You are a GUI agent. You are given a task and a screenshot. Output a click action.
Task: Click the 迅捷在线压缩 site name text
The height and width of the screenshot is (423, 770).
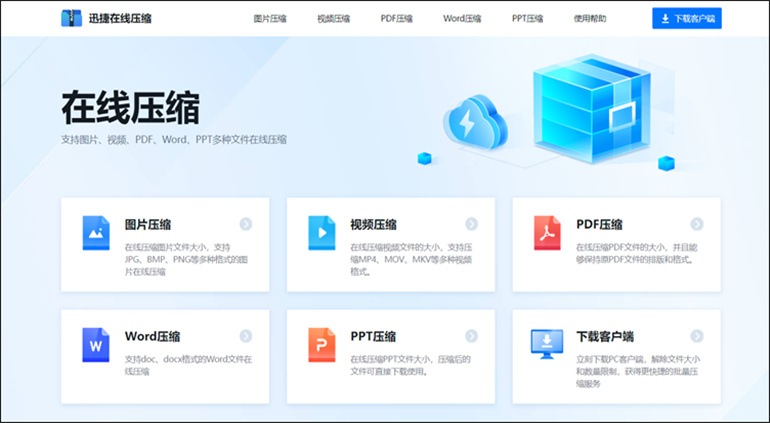120,19
